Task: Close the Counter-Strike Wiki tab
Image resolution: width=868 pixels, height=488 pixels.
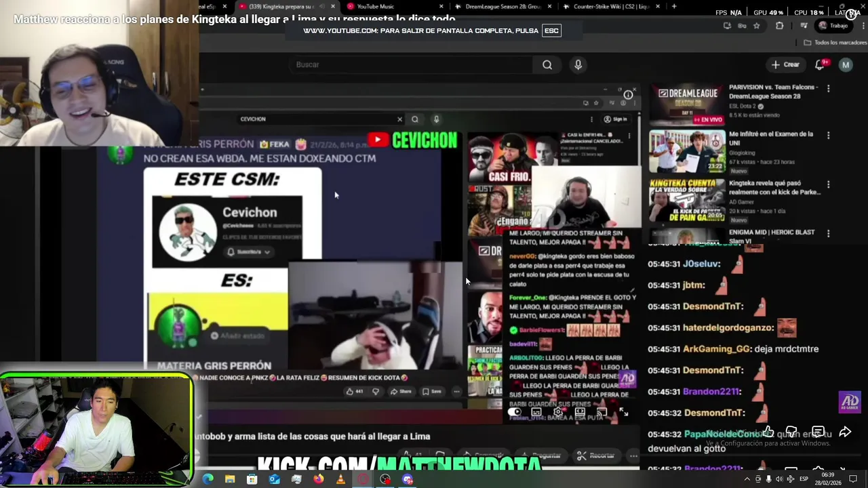Action: 657,7
